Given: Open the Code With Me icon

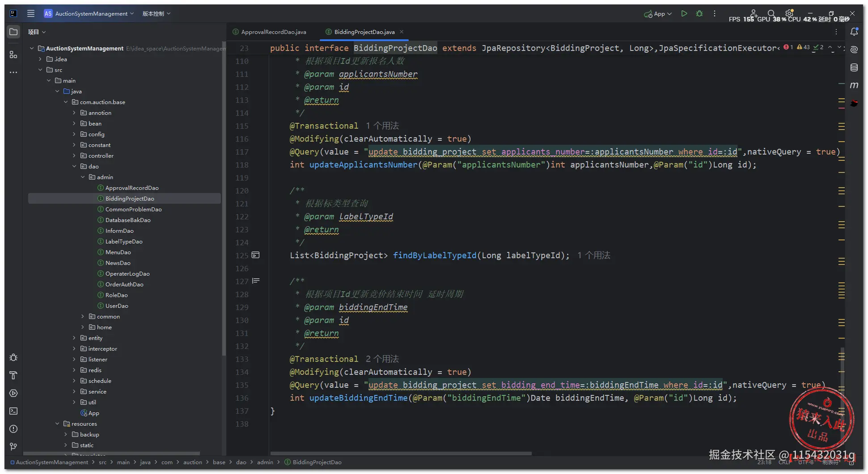Looking at the screenshot, I should (754, 13).
